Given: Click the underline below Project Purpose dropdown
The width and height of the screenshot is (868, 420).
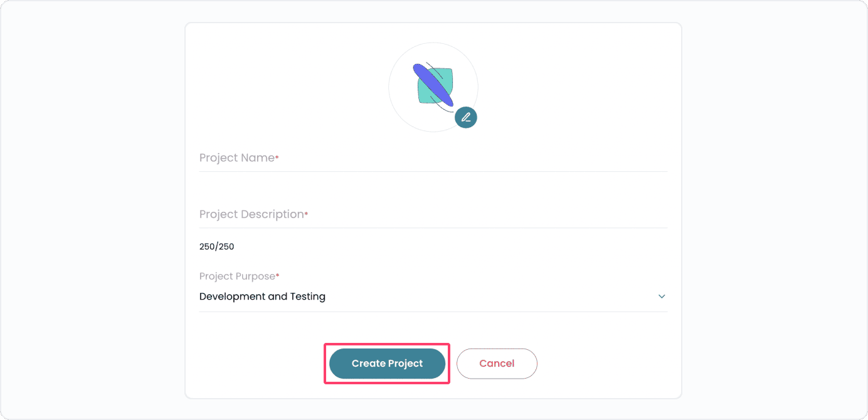Looking at the screenshot, I should tap(433, 312).
